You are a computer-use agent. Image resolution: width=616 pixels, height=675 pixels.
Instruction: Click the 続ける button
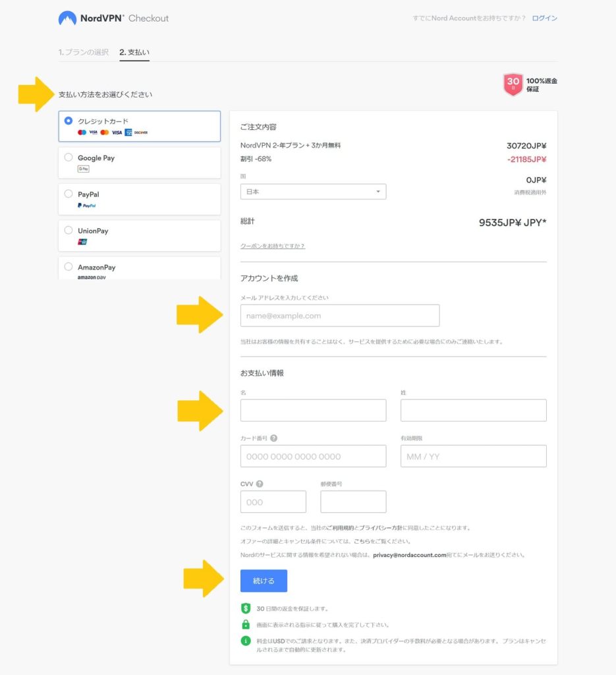pos(264,581)
